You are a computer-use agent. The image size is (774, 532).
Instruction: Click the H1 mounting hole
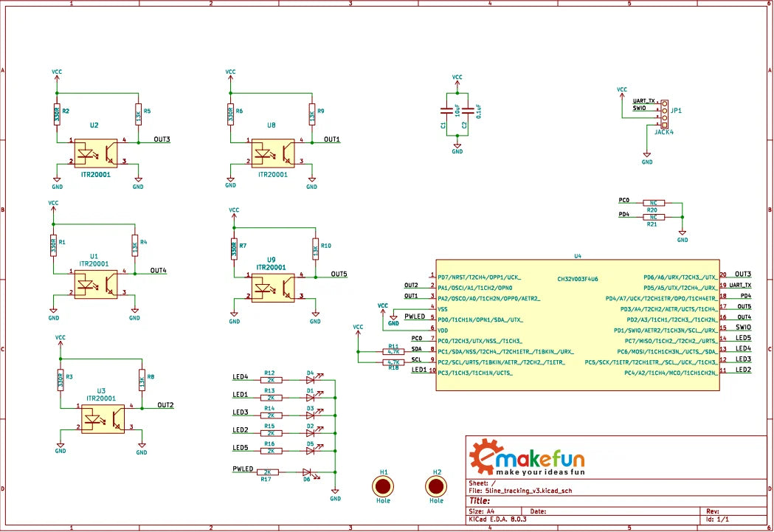[383, 486]
